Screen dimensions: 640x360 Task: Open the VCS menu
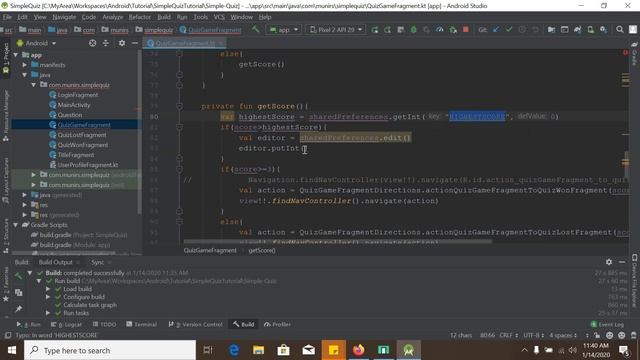pos(219,17)
